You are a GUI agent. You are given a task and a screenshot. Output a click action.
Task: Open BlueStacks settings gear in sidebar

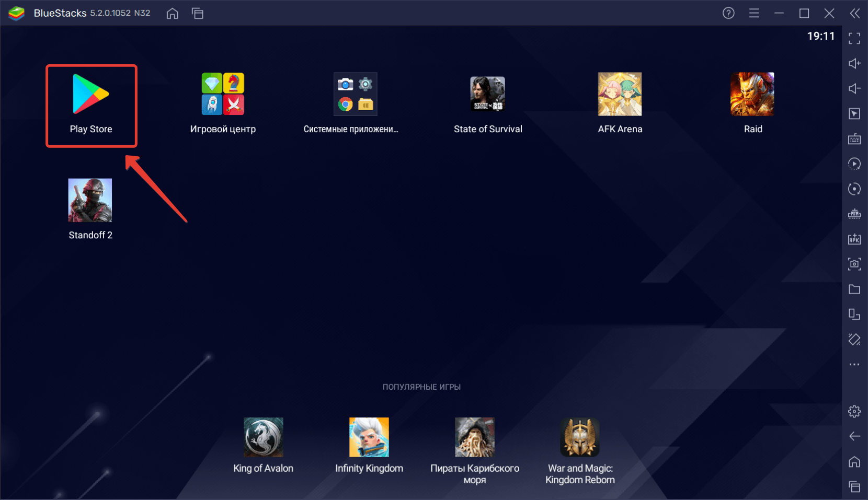[x=854, y=411]
